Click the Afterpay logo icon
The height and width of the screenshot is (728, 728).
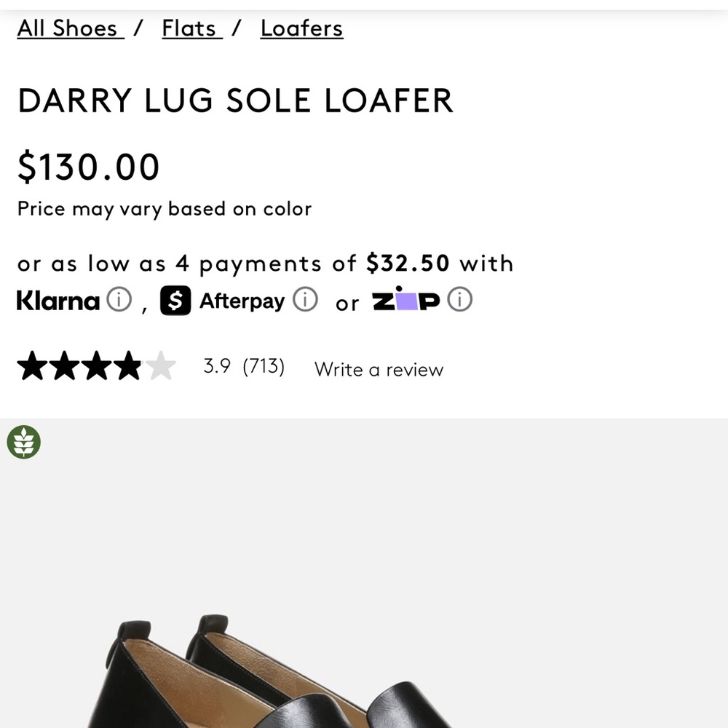[x=175, y=300]
